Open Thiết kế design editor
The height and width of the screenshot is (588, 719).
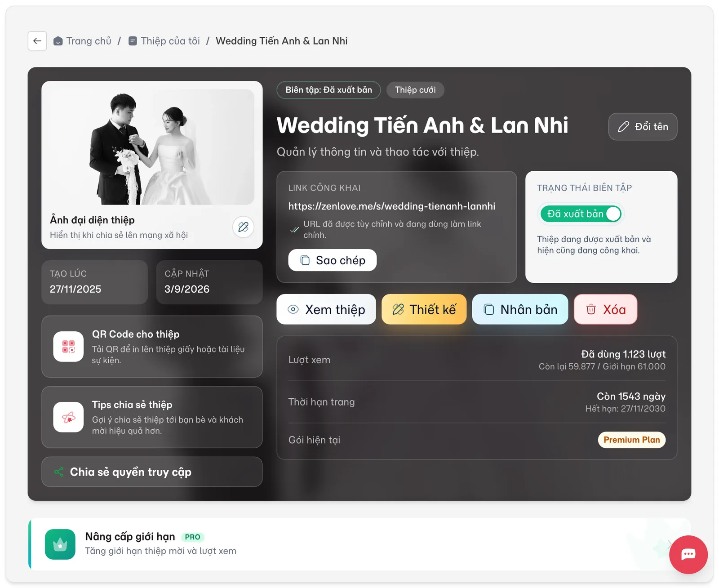point(424,309)
